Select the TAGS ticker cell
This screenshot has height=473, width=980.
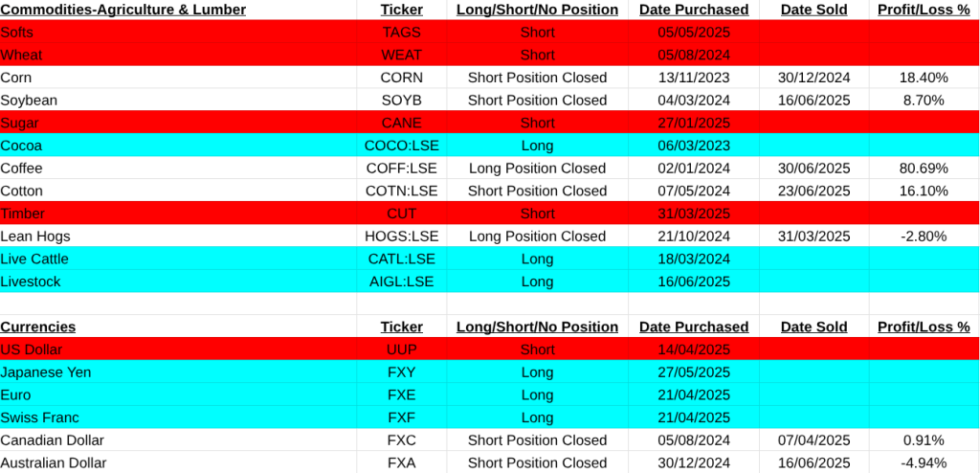(401, 33)
